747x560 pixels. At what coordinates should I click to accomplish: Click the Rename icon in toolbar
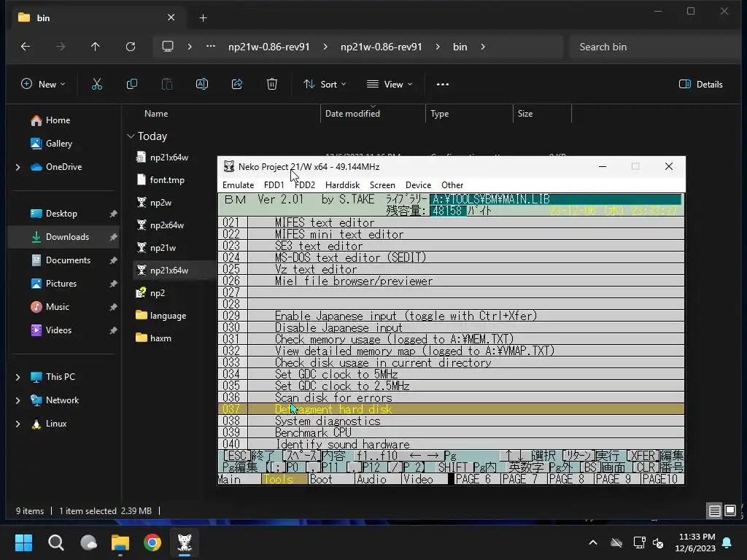click(202, 84)
